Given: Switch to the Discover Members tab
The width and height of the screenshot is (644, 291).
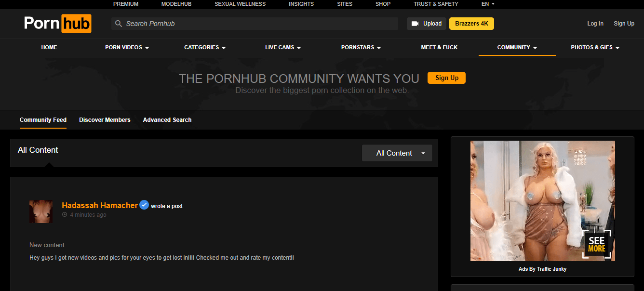Looking at the screenshot, I should point(105,120).
